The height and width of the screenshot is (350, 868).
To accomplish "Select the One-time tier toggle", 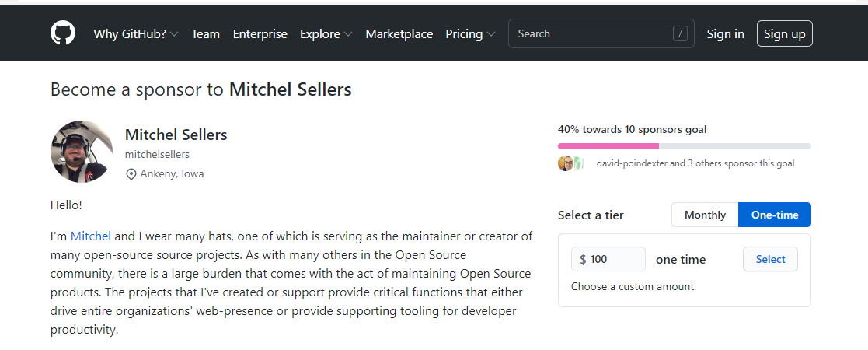I will click(x=775, y=215).
